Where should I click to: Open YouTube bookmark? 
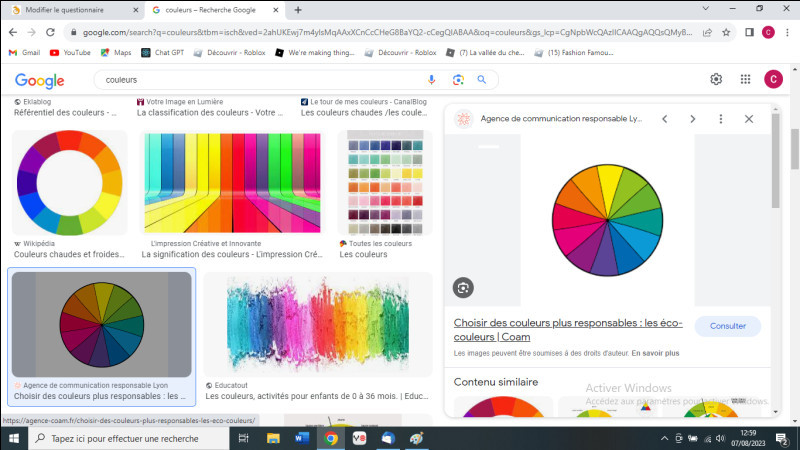coord(70,53)
